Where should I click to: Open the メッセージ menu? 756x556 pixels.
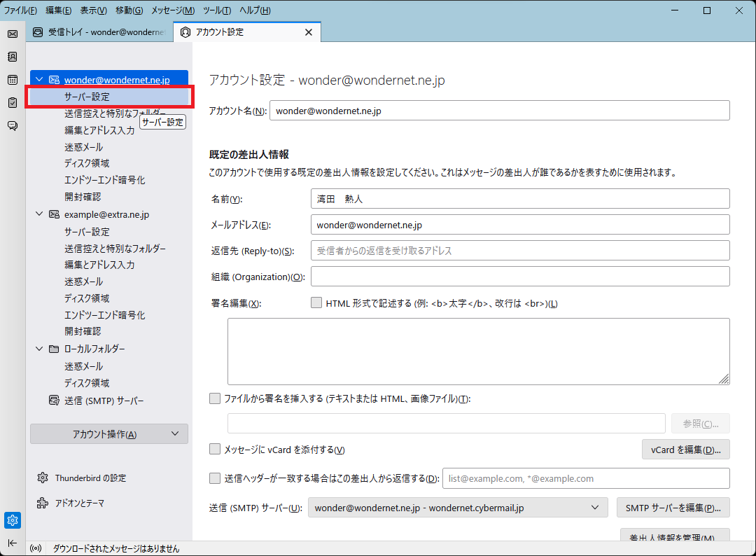tap(173, 10)
